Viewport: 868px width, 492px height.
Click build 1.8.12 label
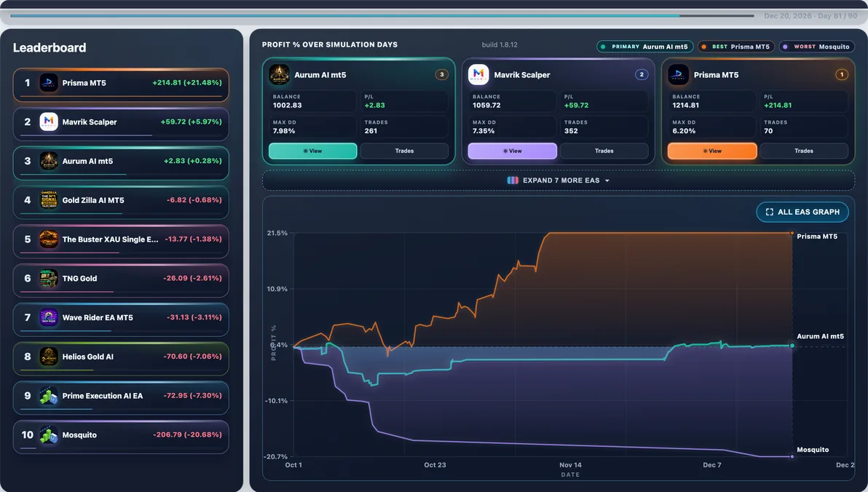coord(500,45)
